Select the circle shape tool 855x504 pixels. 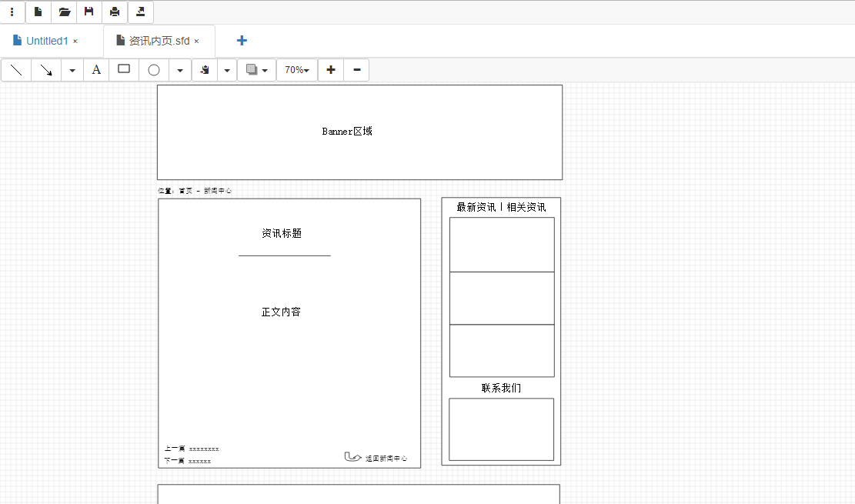click(154, 70)
